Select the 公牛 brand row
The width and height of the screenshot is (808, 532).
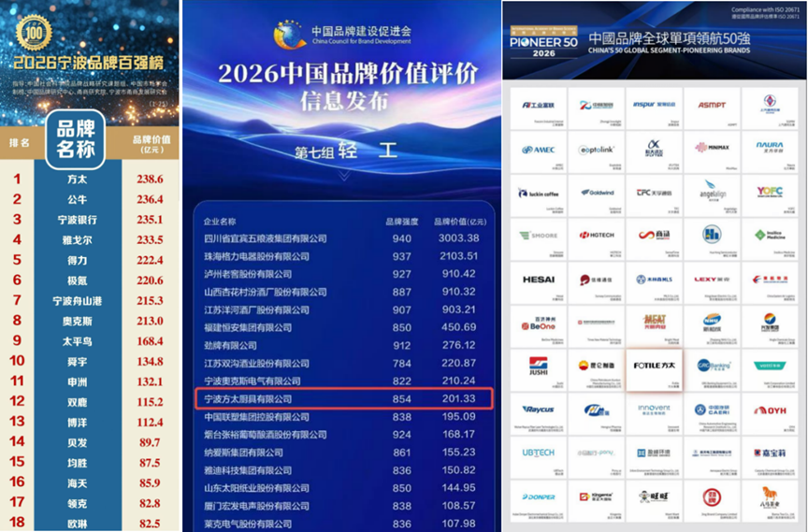pos(90,199)
